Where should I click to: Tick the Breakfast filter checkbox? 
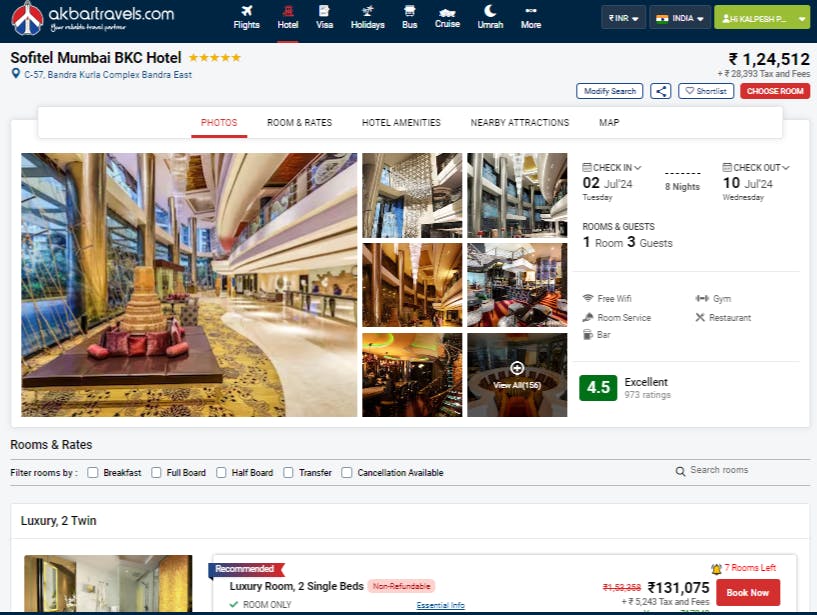(x=93, y=472)
